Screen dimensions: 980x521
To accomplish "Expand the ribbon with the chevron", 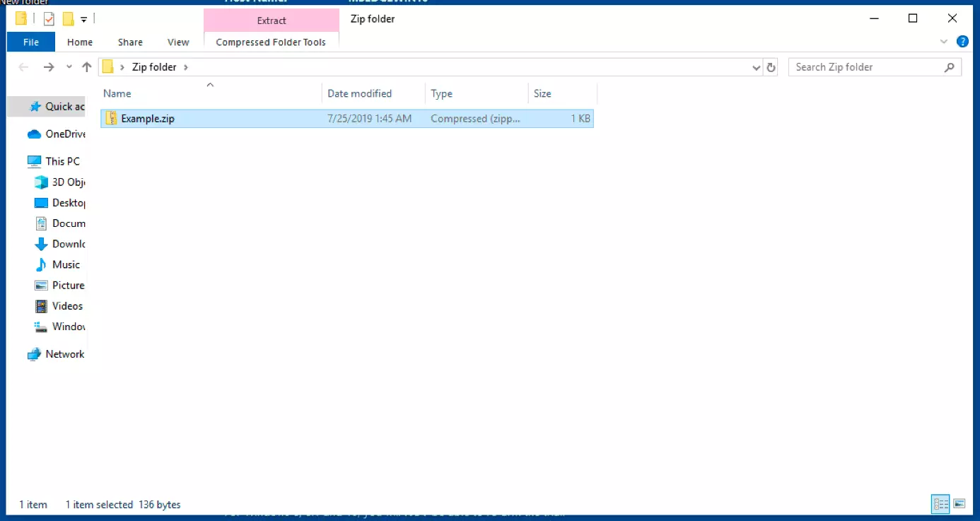I will point(944,42).
